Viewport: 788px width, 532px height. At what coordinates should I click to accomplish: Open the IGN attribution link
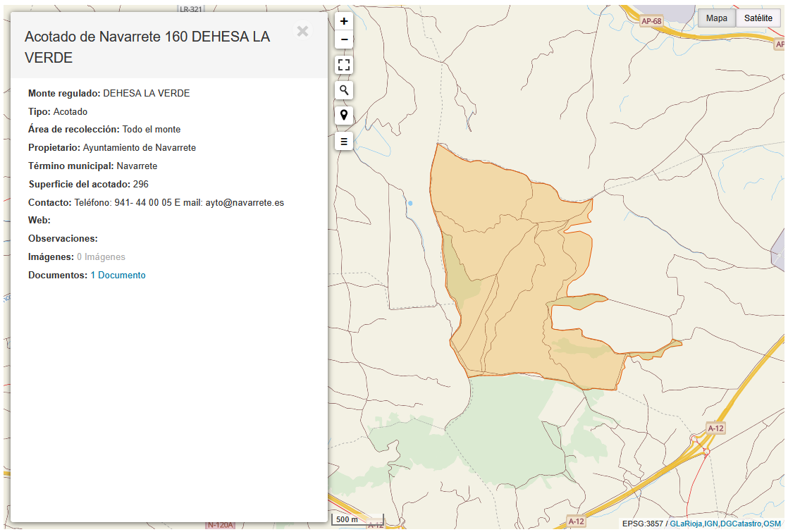(710, 524)
